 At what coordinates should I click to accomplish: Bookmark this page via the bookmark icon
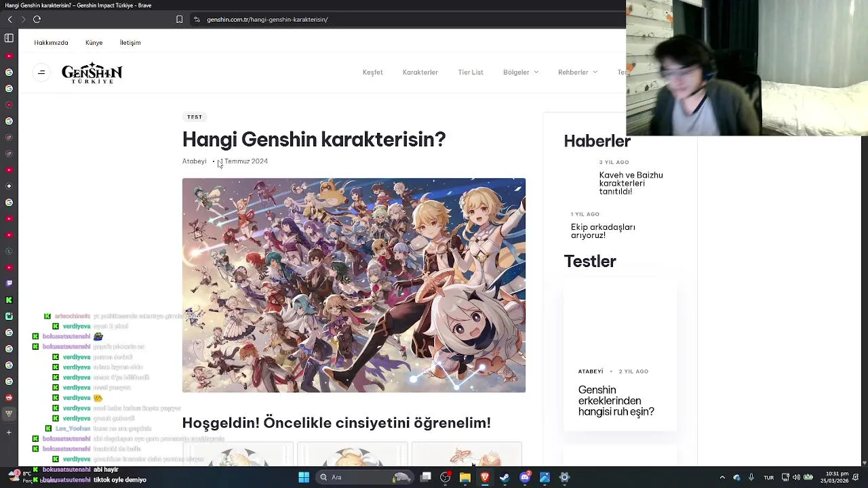tap(179, 20)
